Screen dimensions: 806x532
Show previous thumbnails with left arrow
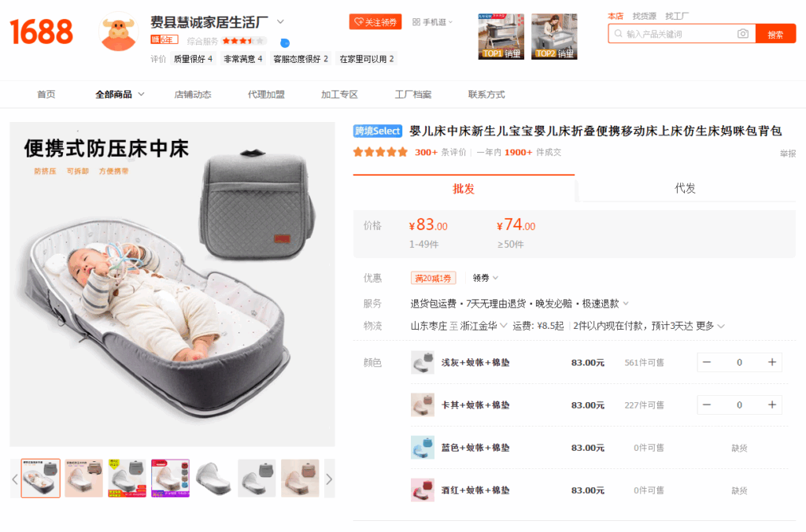click(x=15, y=479)
